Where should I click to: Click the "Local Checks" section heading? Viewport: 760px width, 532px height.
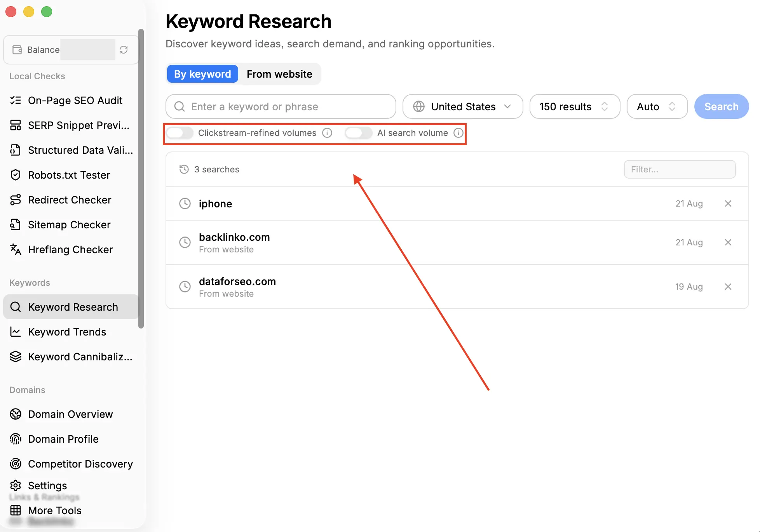click(x=37, y=76)
